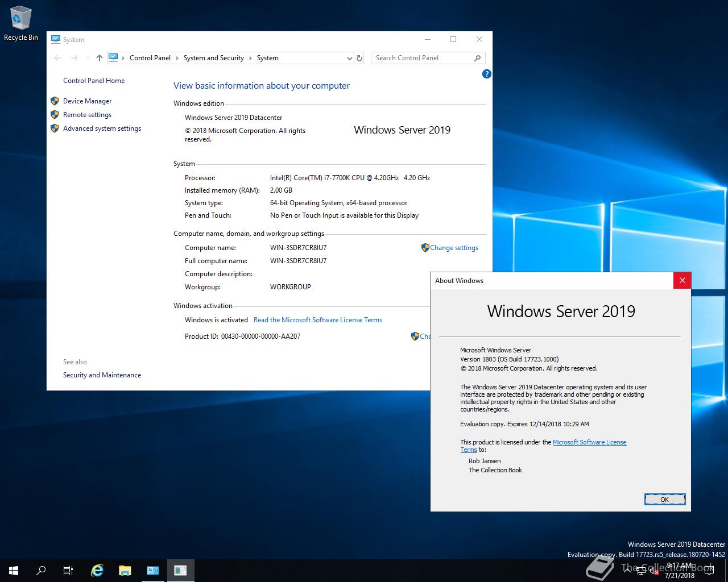Image resolution: width=728 pixels, height=582 pixels.
Task: Maximize the System window
Action: tap(453, 39)
